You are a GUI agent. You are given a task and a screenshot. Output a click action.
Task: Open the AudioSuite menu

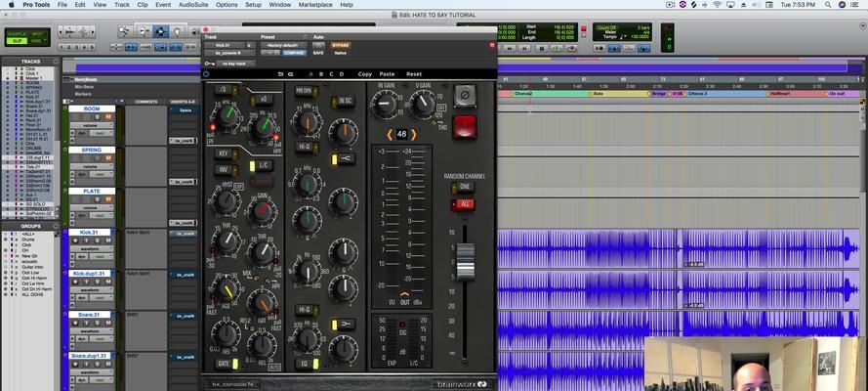tap(193, 5)
